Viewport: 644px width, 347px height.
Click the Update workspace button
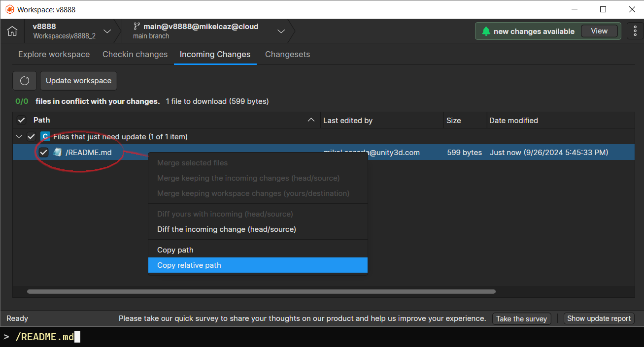pyautogui.click(x=78, y=81)
